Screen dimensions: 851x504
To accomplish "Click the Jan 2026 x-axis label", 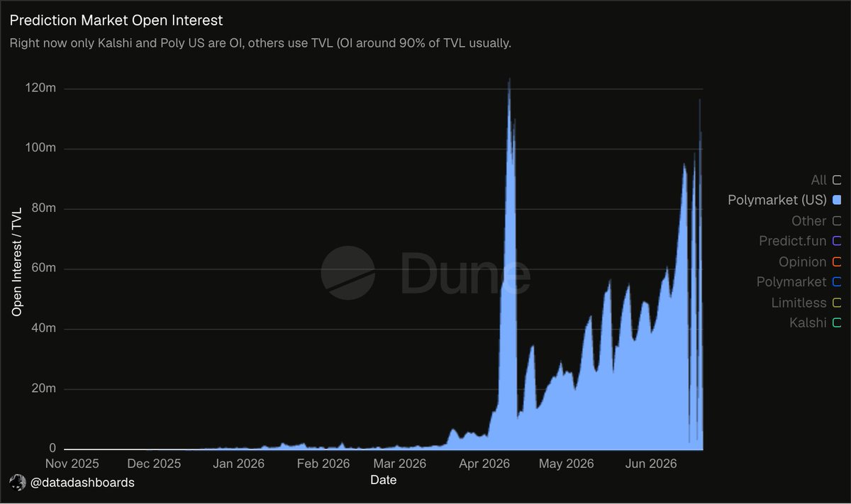I will coord(238,464).
